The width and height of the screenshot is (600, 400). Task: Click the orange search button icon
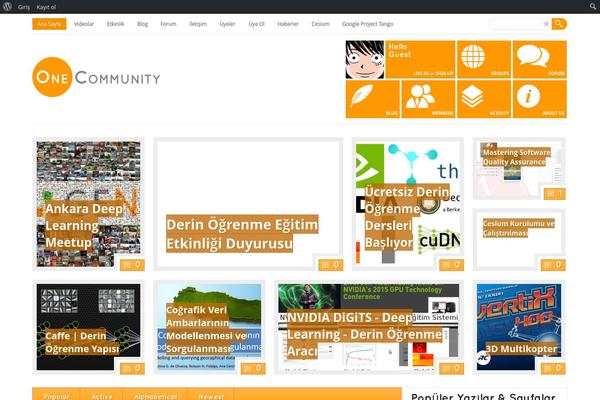[559, 24]
